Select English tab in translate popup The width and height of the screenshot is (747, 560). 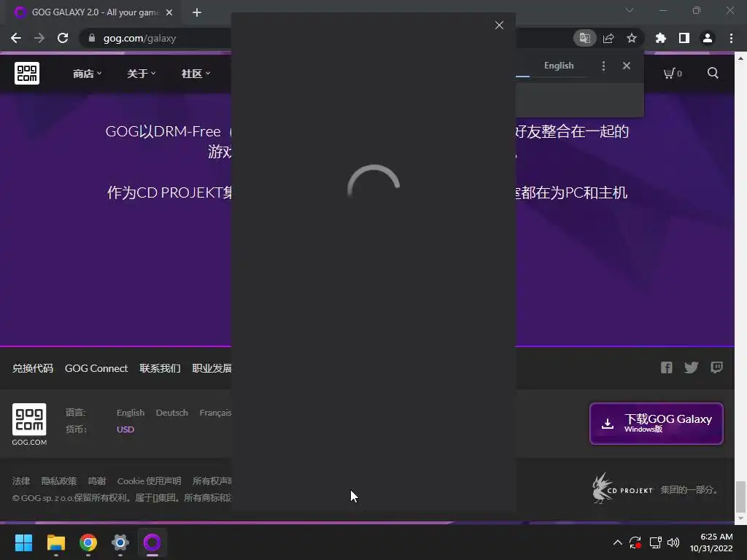point(559,66)
